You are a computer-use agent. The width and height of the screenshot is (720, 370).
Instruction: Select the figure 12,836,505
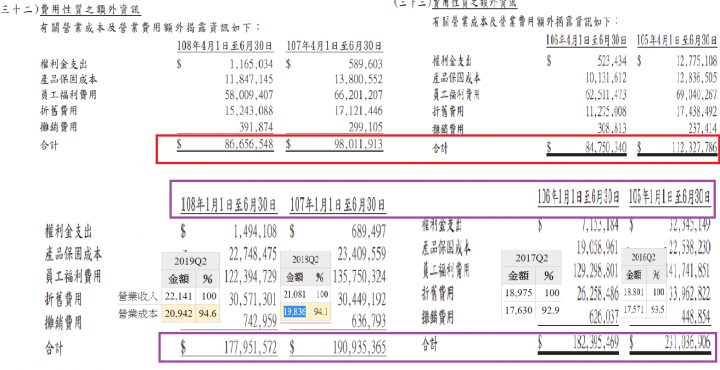pyautogui.click(x=697, y=78)
